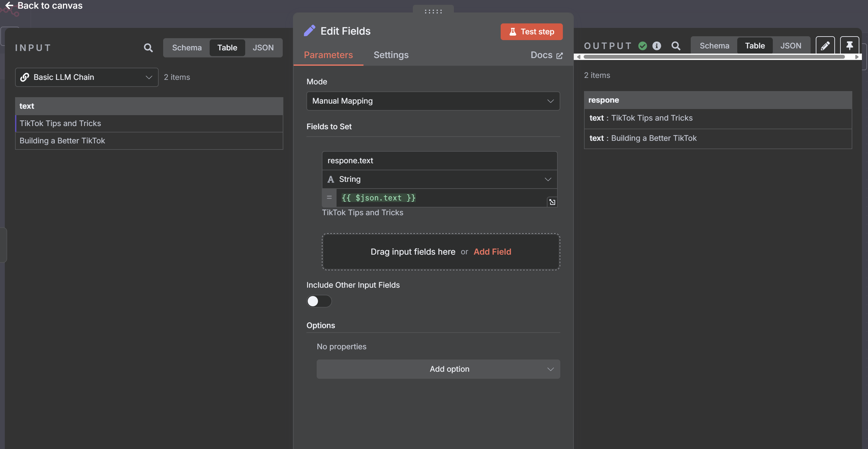Select the OUTPUT Table view
The image size is (868, 449).
pos(755,46)
